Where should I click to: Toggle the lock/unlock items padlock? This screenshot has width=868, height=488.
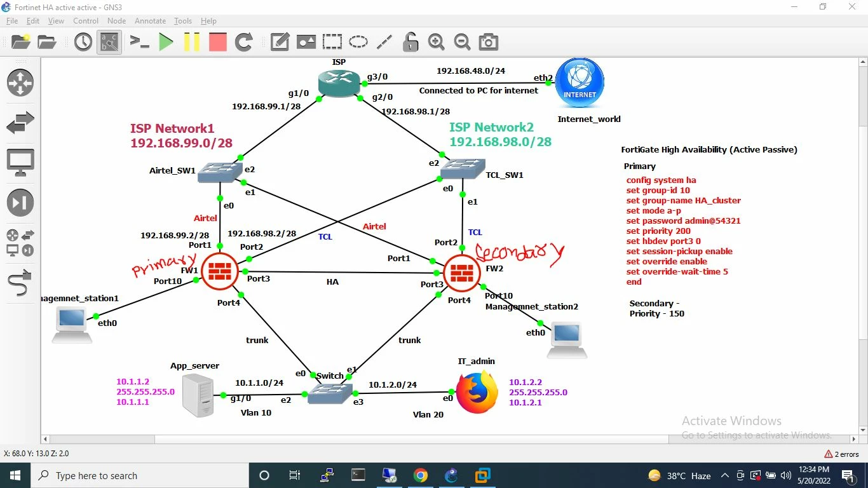410,42
